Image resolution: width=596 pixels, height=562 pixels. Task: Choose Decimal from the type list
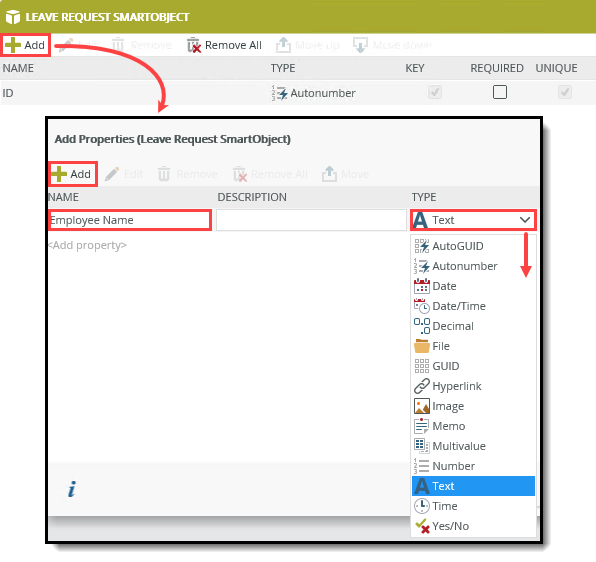coord(473,326)
